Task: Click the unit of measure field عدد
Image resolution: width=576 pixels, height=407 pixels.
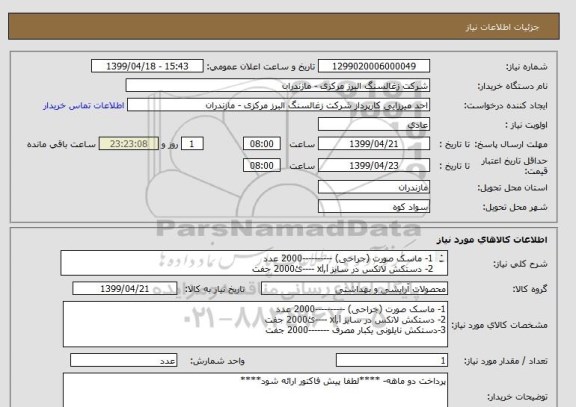Action: coord(123,360)
